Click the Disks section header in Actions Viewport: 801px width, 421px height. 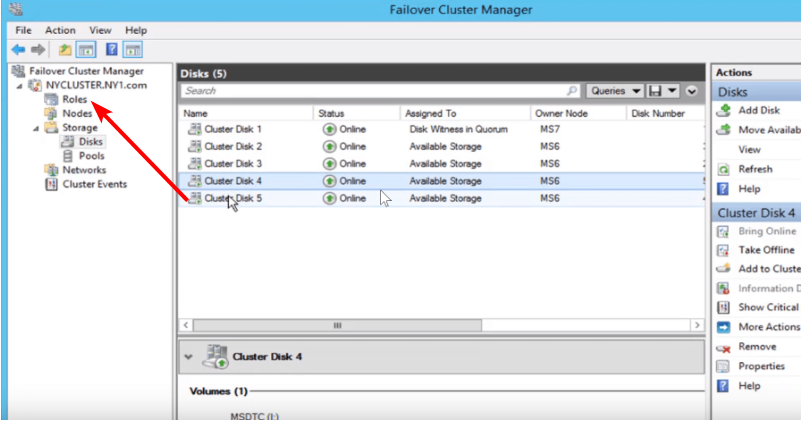tap(757, 92)
